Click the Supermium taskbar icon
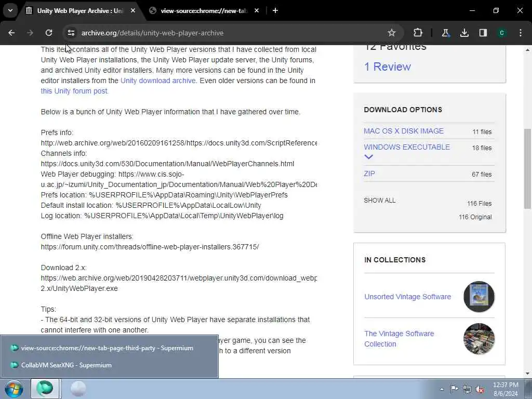 pyautogui.click(x=46, y=389)
